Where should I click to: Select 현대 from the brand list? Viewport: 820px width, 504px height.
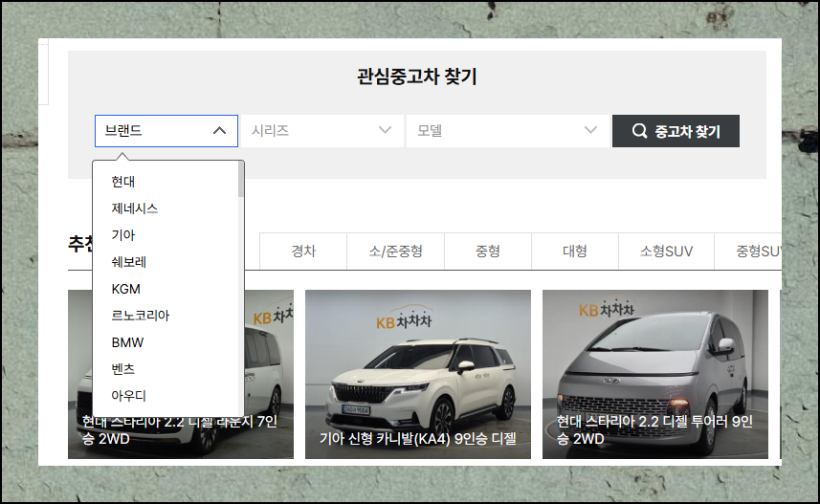point(123,182)
